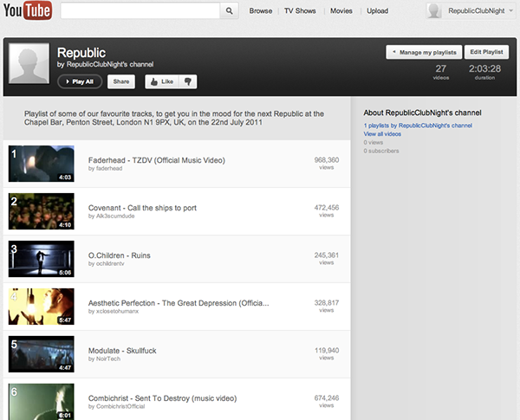The width and height of the screenshot is (520, 420).
Task: Open the Faderhead TZDV video thumbnail
Action: pos(42,164)
